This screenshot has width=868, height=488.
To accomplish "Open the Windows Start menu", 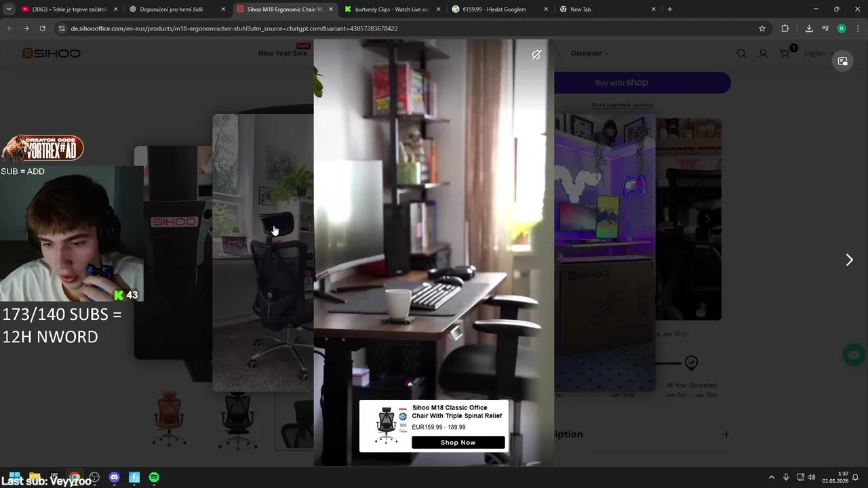I will pyautogui.click(x=14, y=477).
